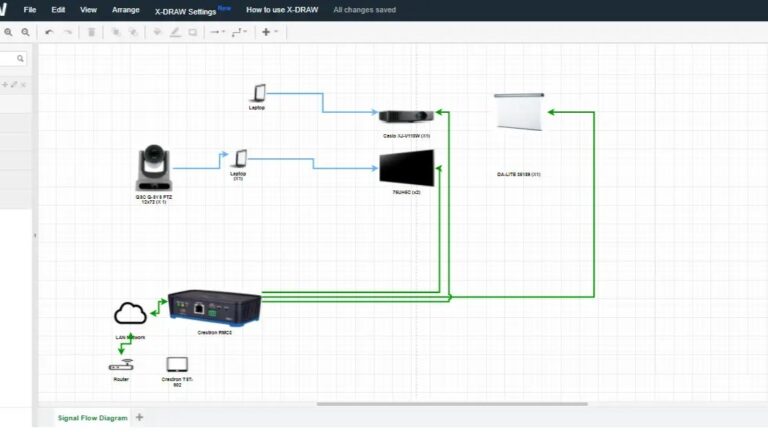Image resolution: width=768 pixels, height=432 pixels.
Task: Open the waypoint connector style dropdown
Action: click(x=239, y=32)
